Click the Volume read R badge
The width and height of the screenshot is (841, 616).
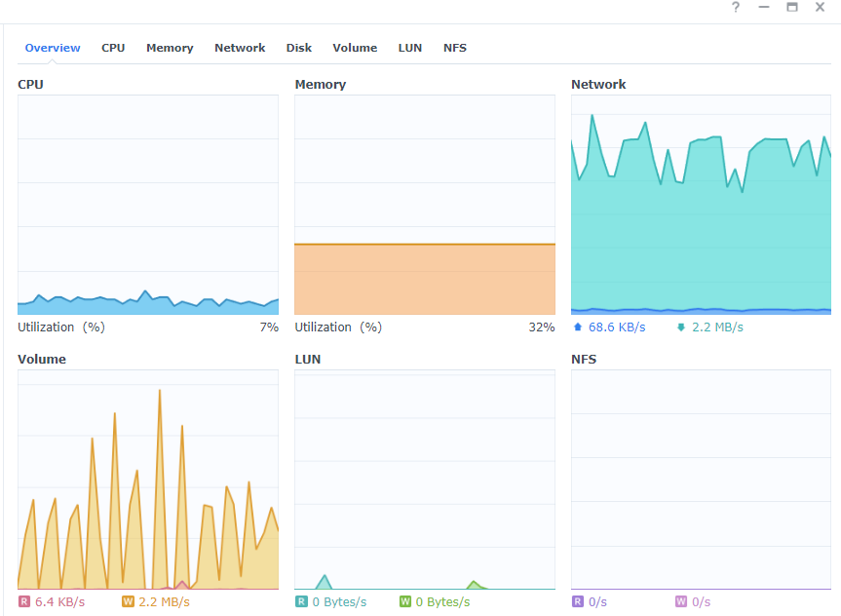tap(24, 602)
